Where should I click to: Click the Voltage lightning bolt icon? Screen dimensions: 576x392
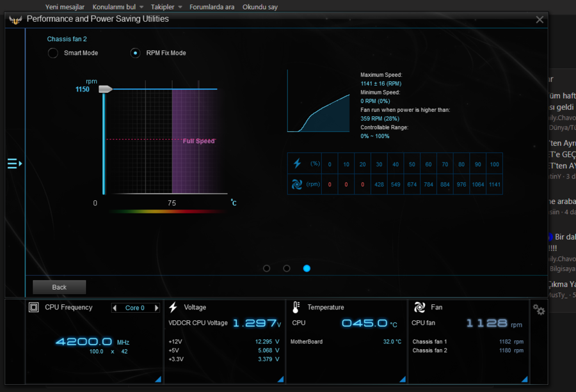(x=173, y=308)
